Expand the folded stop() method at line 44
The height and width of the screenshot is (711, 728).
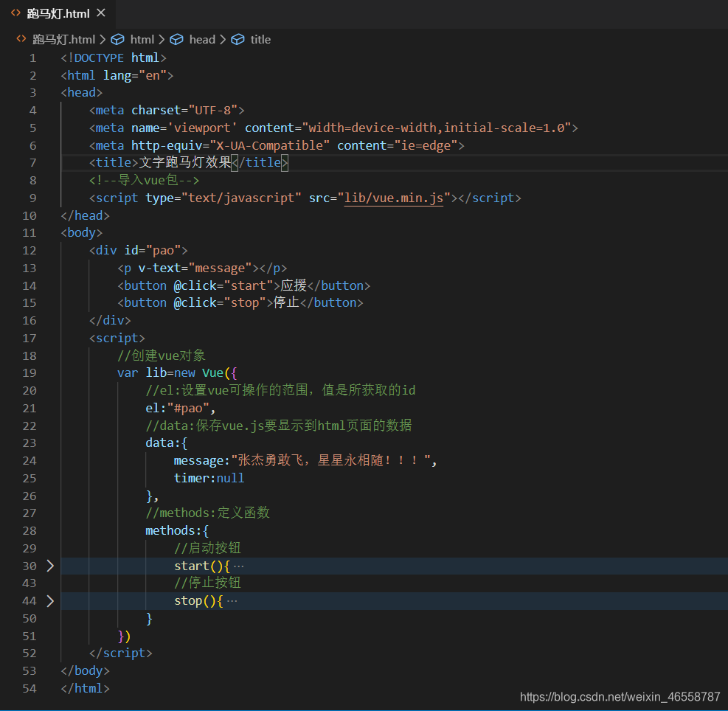pos(50,601)
